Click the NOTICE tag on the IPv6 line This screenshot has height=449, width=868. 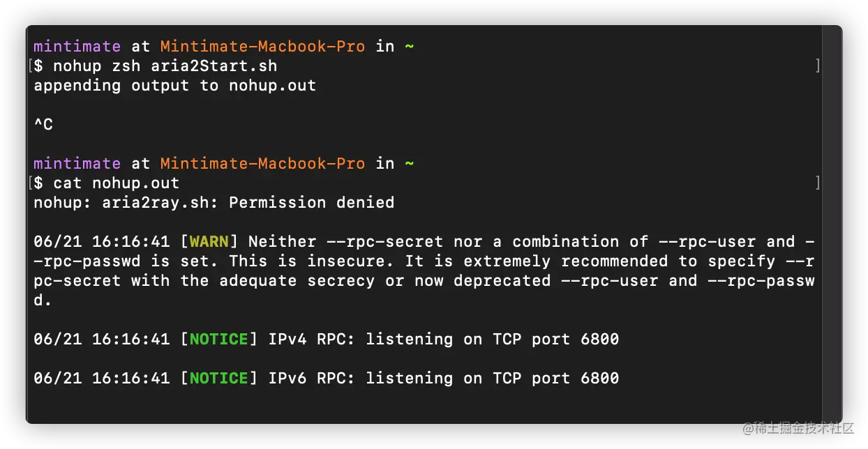219,379
